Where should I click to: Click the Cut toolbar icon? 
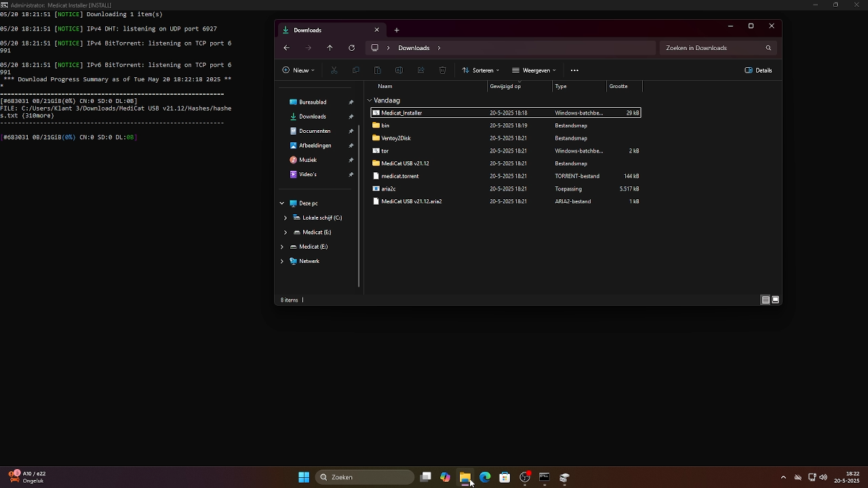pyautogui.click(x=334, y=70)
